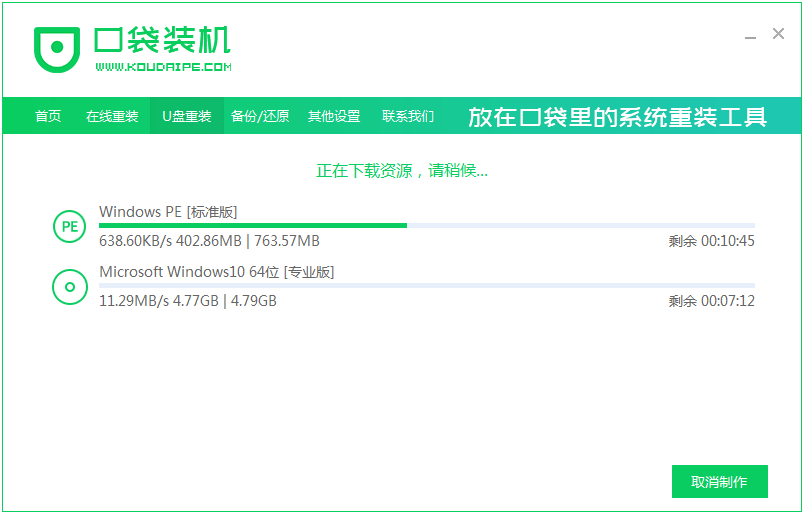
Task: Click the 剩余 00:10:45 remaining time
Action: [711, 241]
